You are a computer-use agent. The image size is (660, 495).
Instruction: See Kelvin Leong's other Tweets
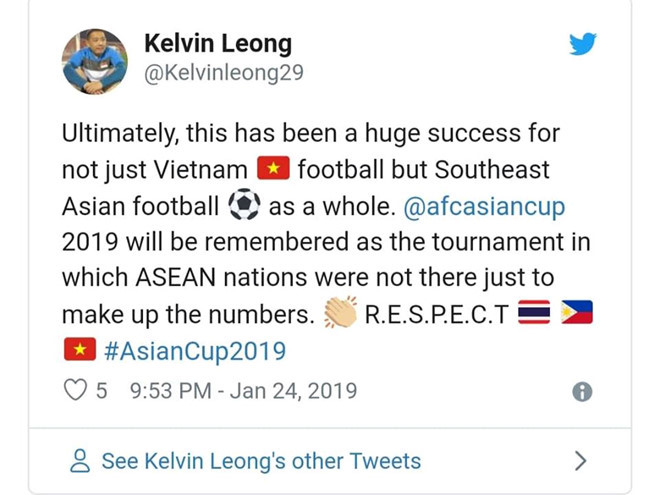260,461
